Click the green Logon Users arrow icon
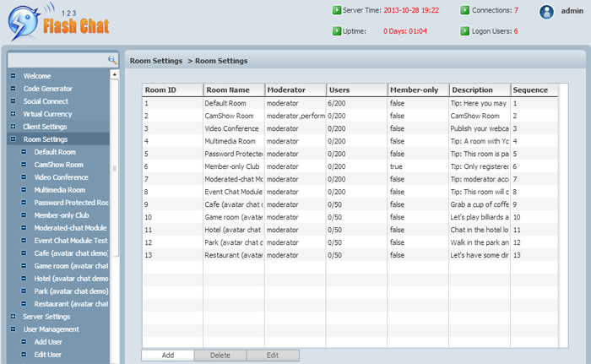 pyautogui.click(x=465, y=30)
